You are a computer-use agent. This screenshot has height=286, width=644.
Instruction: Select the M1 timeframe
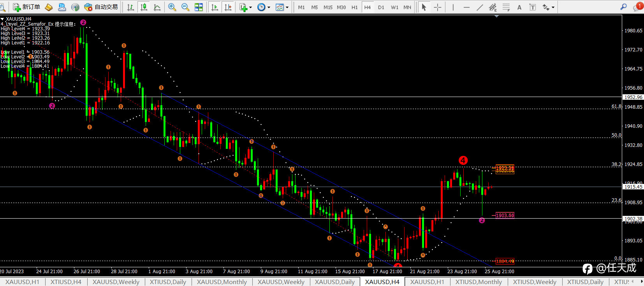pyautogui.click(x=301, y=7)
